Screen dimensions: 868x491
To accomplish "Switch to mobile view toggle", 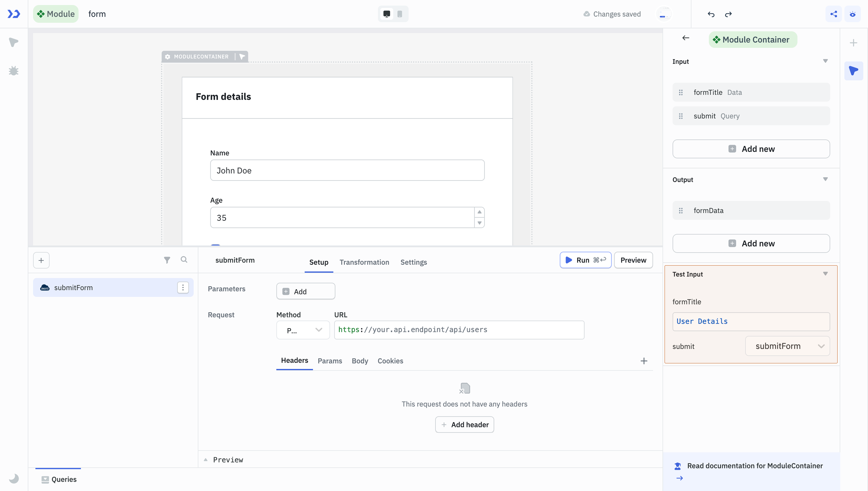I will [400, 14].
